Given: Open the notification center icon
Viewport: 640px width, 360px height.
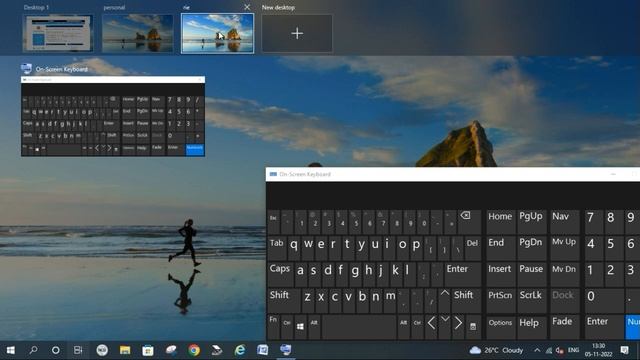Looking at the screenshot, I should [x=624, y=350].
